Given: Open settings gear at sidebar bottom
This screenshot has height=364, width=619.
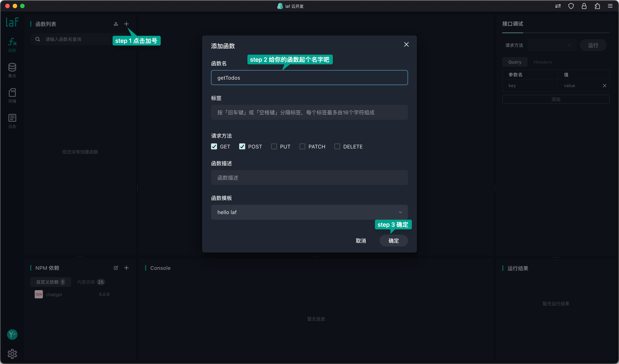Looking at the screenshot, I should [x=12, y=354].
